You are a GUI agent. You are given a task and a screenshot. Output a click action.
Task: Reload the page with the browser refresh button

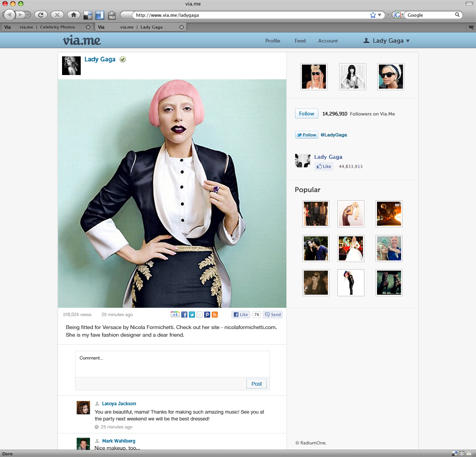click(x=41, y=15)
